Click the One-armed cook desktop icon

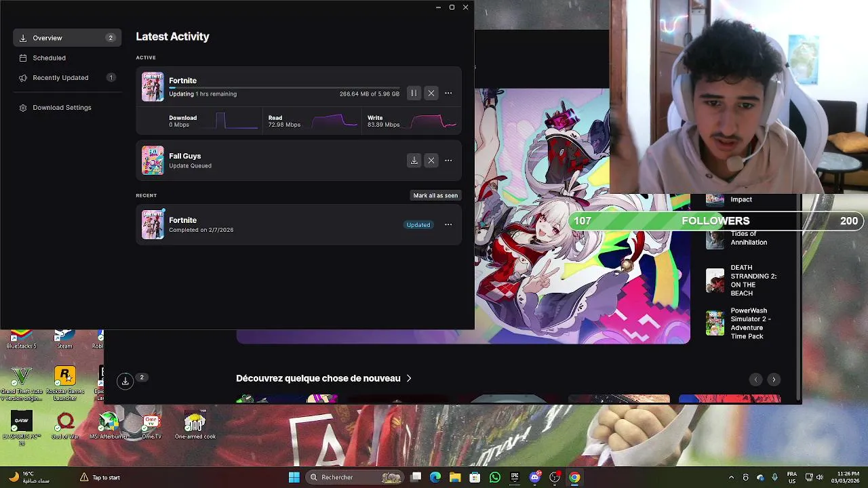pyautogui.click(x=195, y=426)
